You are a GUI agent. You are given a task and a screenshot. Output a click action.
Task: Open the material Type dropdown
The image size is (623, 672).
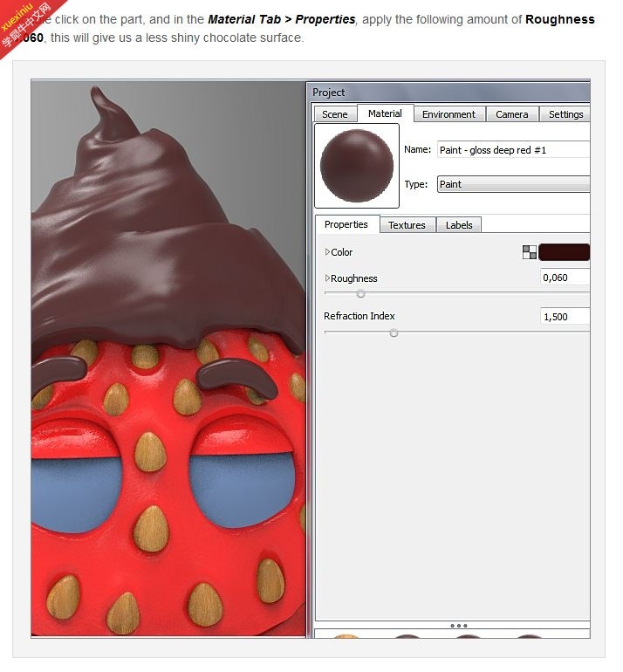click(513, 184)
